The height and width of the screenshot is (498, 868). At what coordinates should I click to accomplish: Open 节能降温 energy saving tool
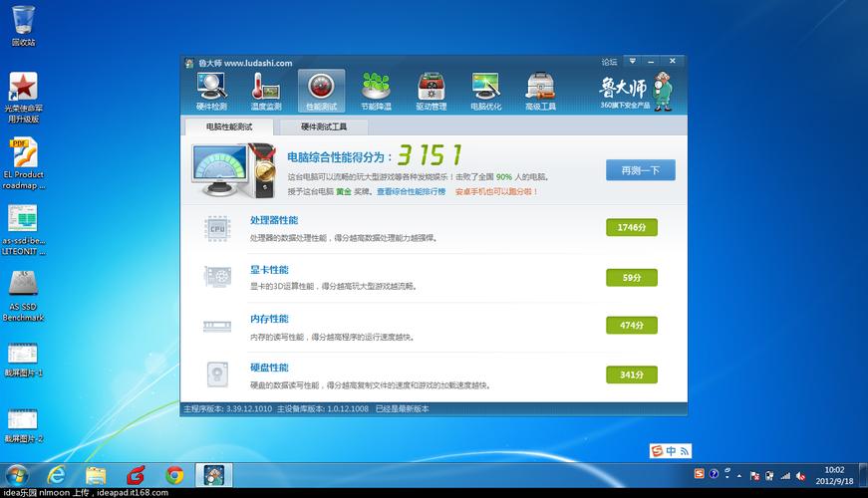point(376,92)
